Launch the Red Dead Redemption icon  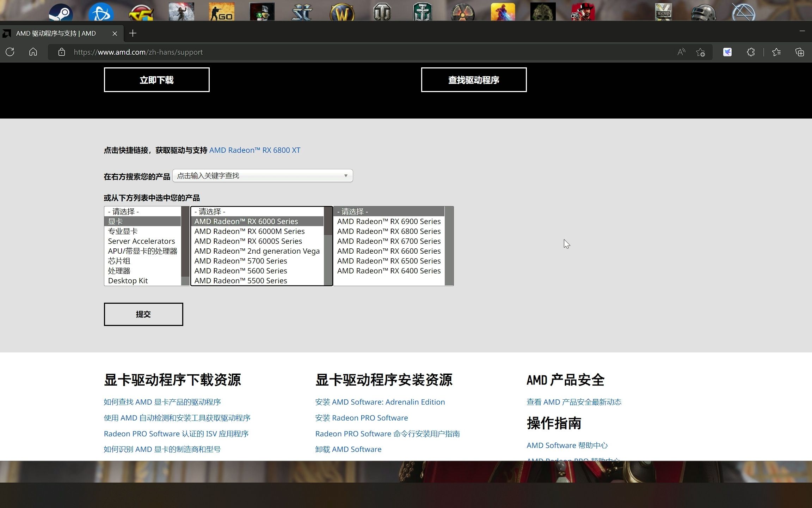click(x=583, y=11)
